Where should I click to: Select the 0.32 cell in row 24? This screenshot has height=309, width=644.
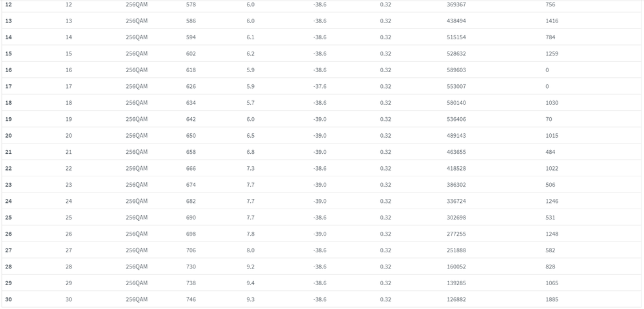pos(385,201)
